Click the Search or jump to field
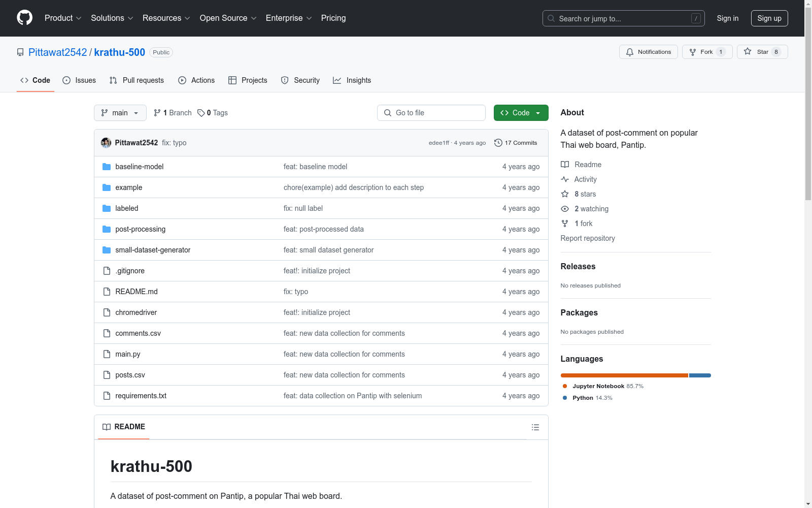Screen dimensions: 812x508 tap(624, 18)
